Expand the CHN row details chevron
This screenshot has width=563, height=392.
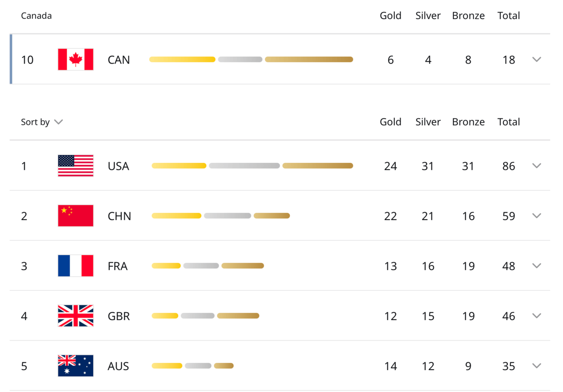tap(536, 216)
